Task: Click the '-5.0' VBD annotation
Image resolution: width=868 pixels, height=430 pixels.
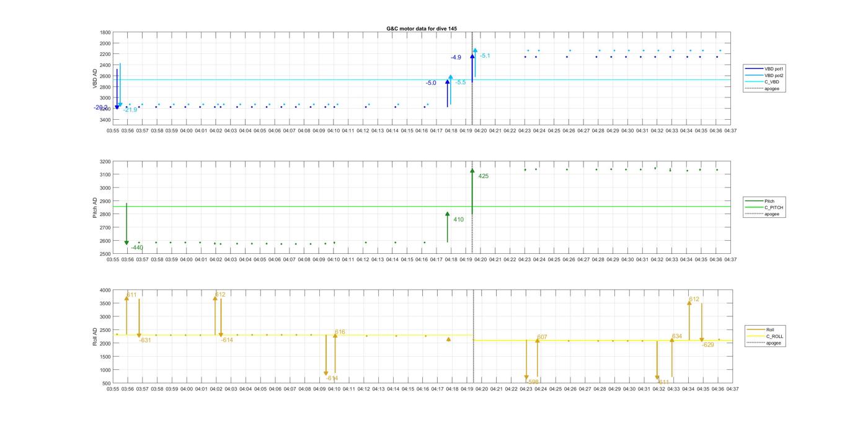Action: [431, 83]
